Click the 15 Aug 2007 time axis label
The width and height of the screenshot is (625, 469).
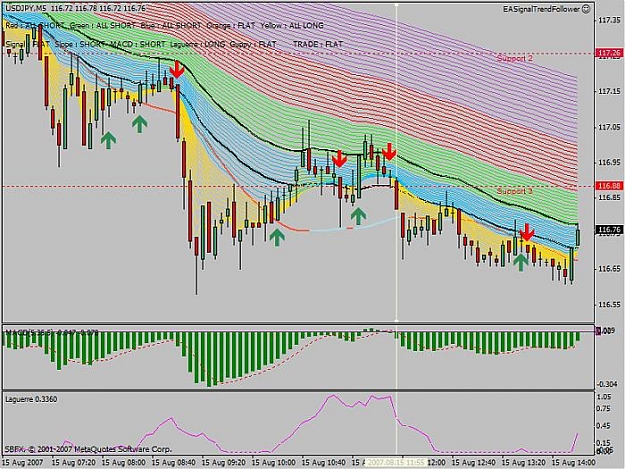point(22,463)
